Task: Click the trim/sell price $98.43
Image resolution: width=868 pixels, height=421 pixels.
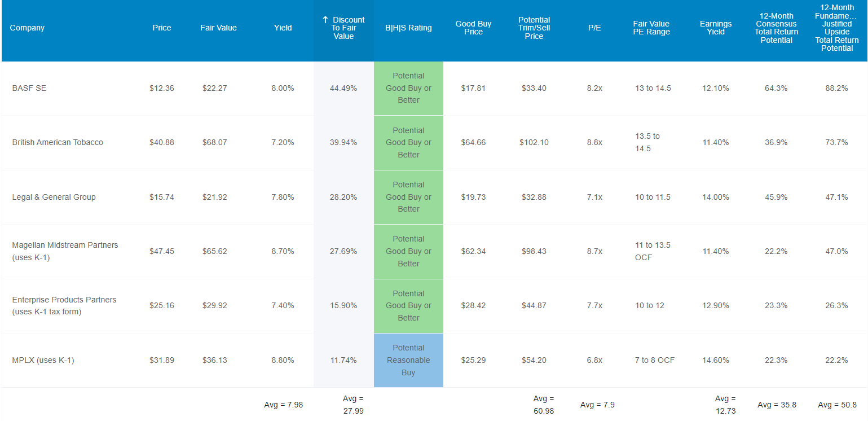Action: (x=534, y=251)
